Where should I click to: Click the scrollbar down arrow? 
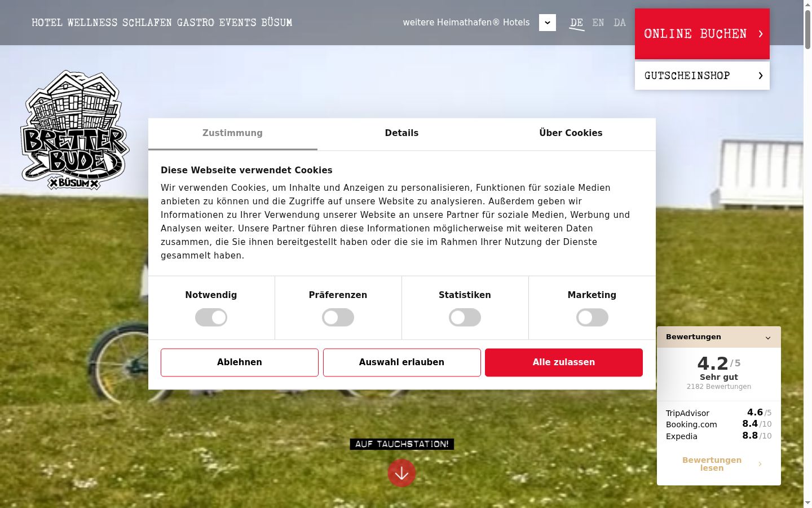[x=807, y=503]
